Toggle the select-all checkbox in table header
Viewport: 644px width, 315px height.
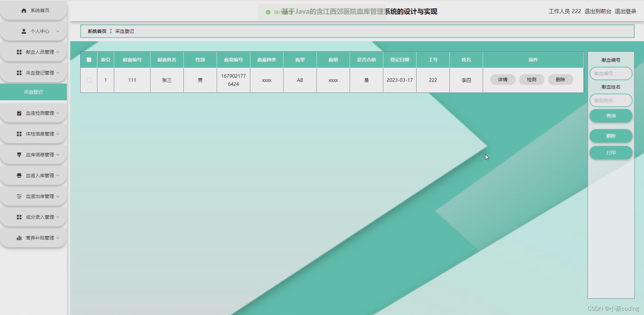pyautogui.click(x=89, y=60)
